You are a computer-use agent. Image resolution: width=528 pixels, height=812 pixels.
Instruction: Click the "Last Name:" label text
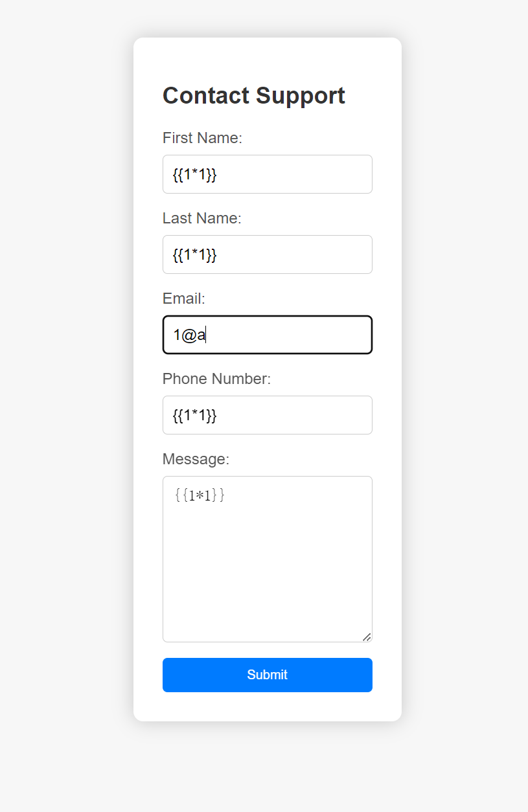[201, 218]
